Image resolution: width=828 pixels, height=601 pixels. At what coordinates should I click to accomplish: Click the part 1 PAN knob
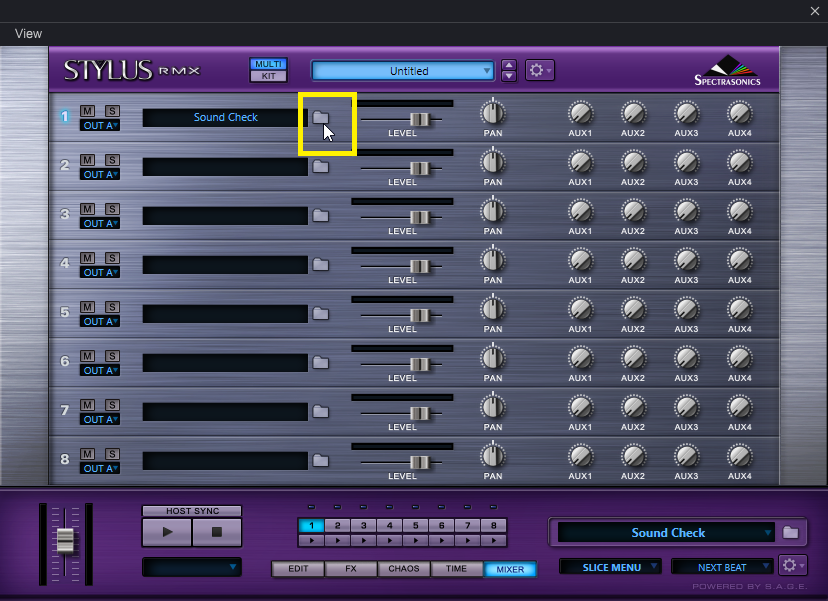pos(493,113)
